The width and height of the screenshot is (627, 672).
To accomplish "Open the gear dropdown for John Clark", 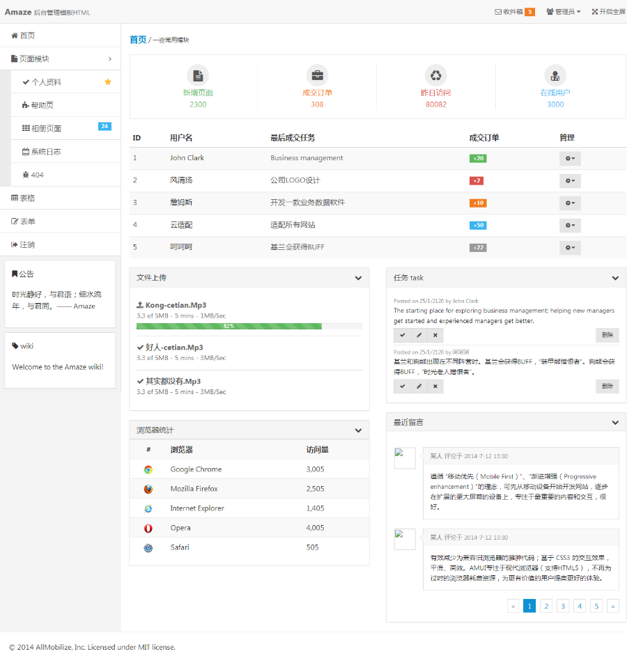I will tap(570, 158).
